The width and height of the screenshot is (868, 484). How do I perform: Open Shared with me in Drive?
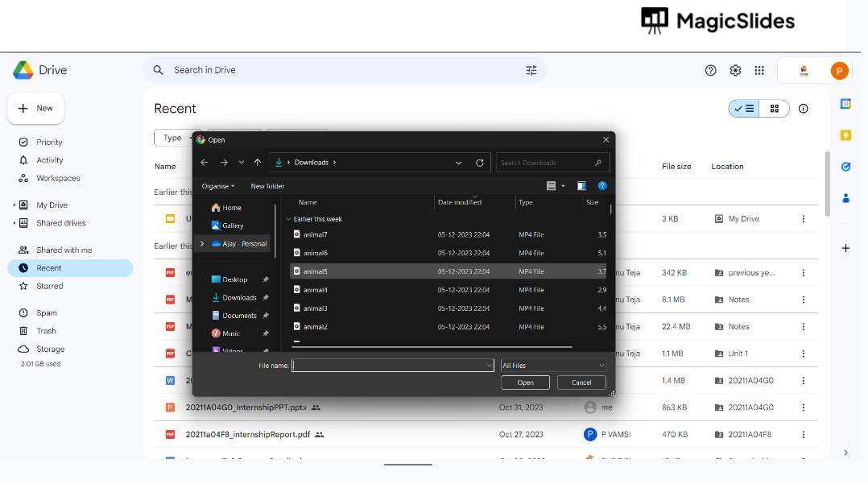(x=64, y=250)
